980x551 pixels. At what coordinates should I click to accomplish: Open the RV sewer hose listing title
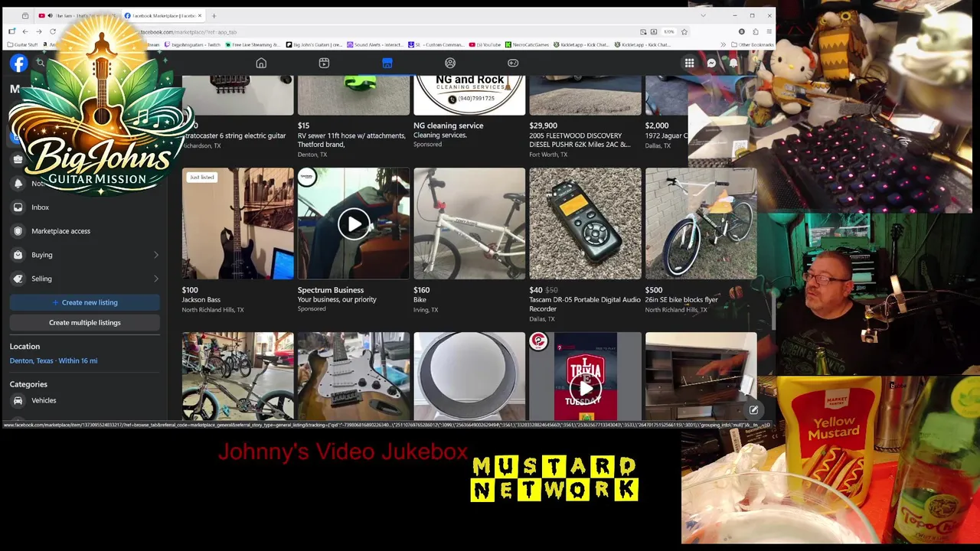[351, 140]
